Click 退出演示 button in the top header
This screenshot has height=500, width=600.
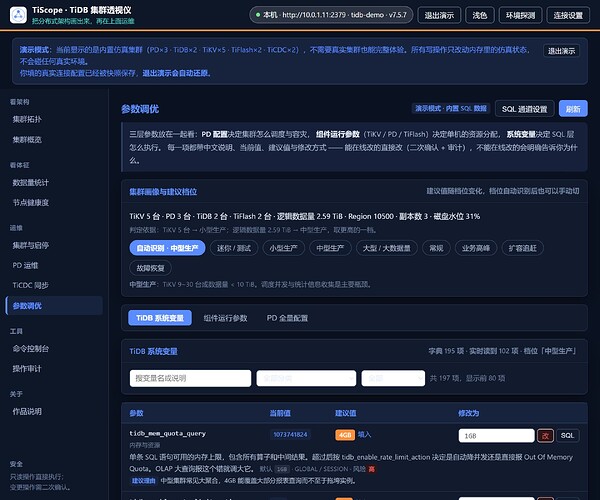point(439,15)
